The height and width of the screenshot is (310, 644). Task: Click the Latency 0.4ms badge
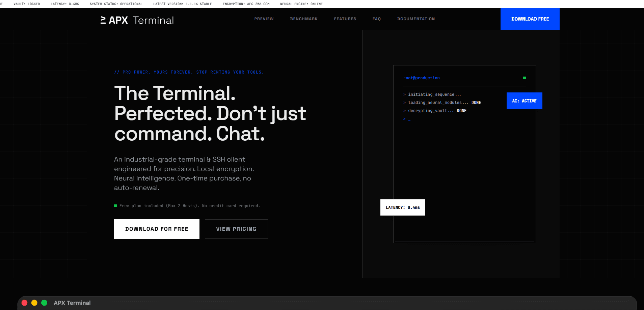point(403,207)
